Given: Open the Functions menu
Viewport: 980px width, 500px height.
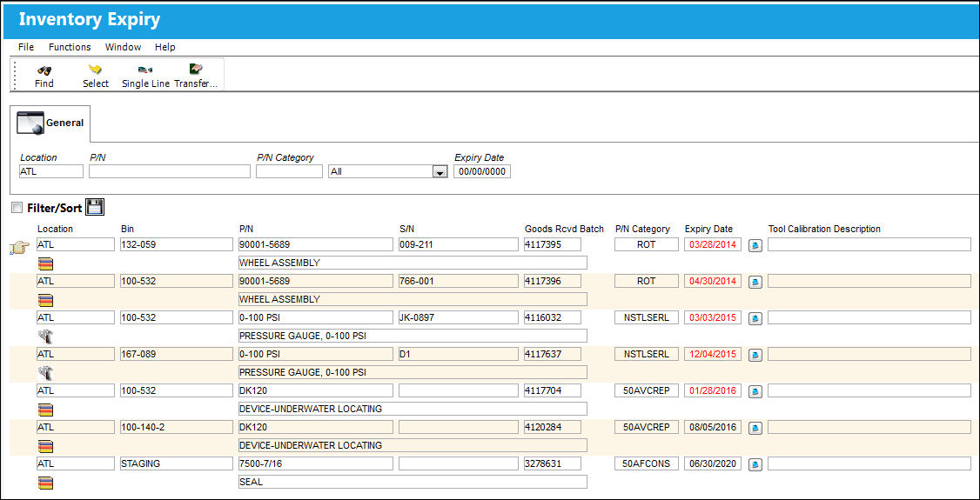Looking at the screenshot, I should [x=70, y=47].
